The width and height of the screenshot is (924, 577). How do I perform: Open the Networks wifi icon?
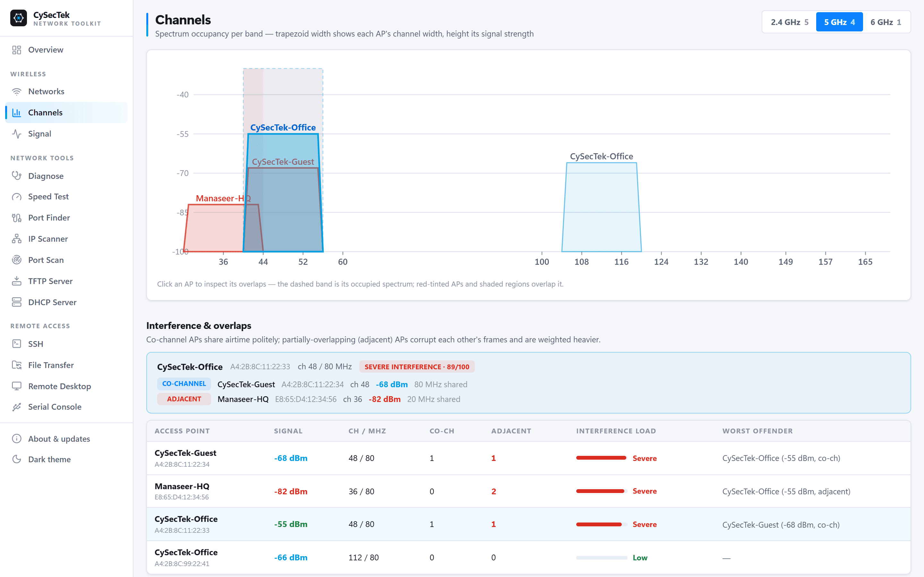coord(16,92)
